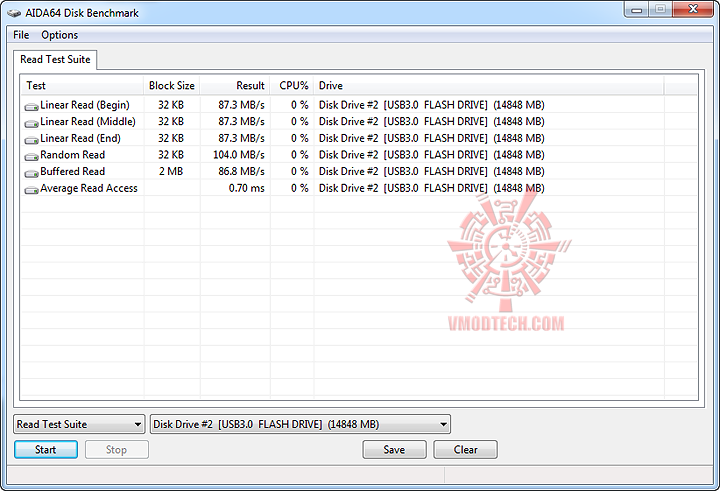The height and width of the screenshot is (491, 720).
Task: Click the AIDA64 title bar disk icon
Action: point(14,13)
